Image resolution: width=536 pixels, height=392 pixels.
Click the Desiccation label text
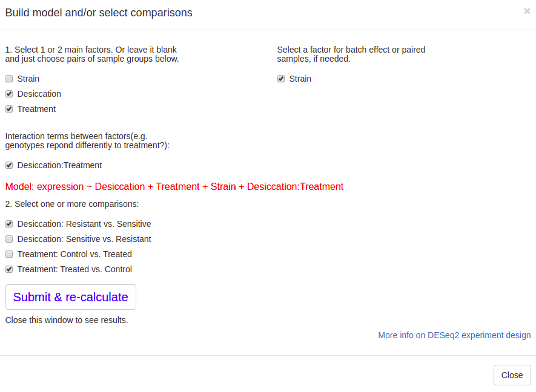tap(39, 94)
